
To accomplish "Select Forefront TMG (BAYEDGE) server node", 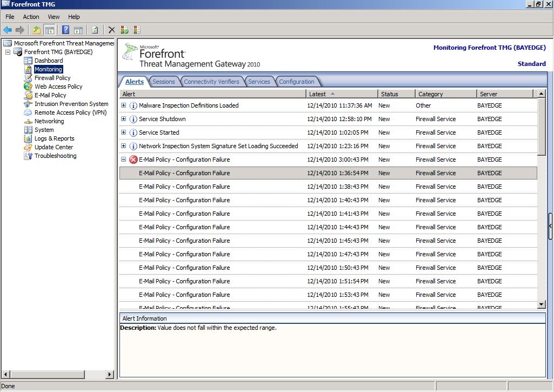I will click(58, 52).
